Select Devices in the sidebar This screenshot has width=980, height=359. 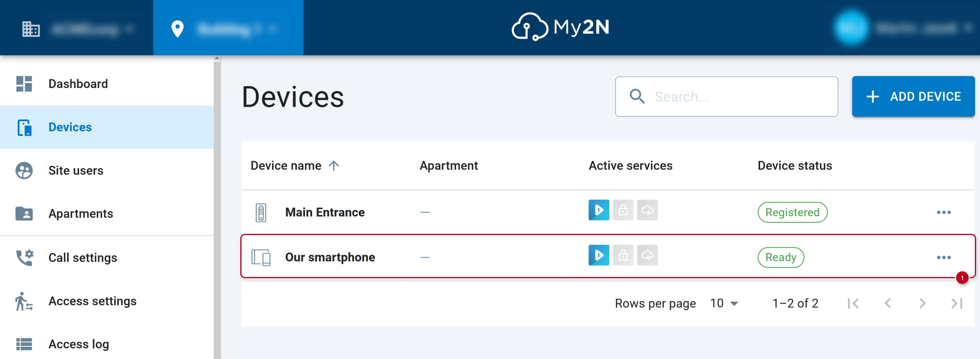click(x=107, y=127)
